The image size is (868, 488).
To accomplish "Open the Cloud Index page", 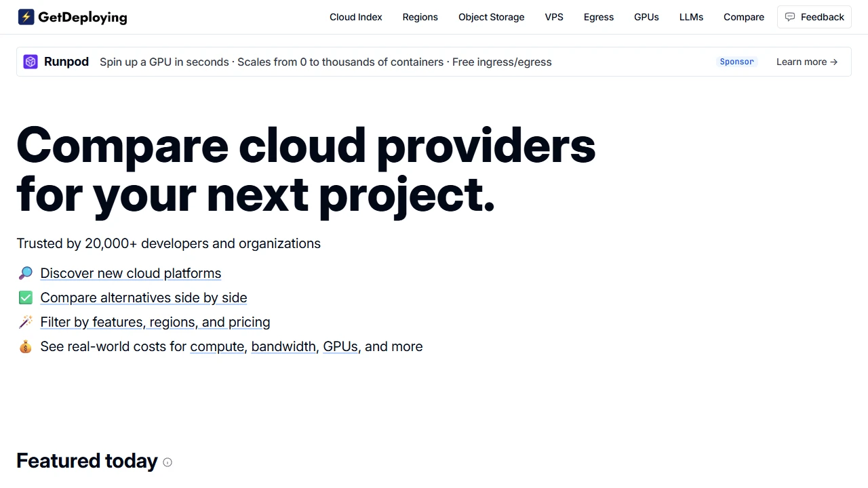I will tap(355, 17).
